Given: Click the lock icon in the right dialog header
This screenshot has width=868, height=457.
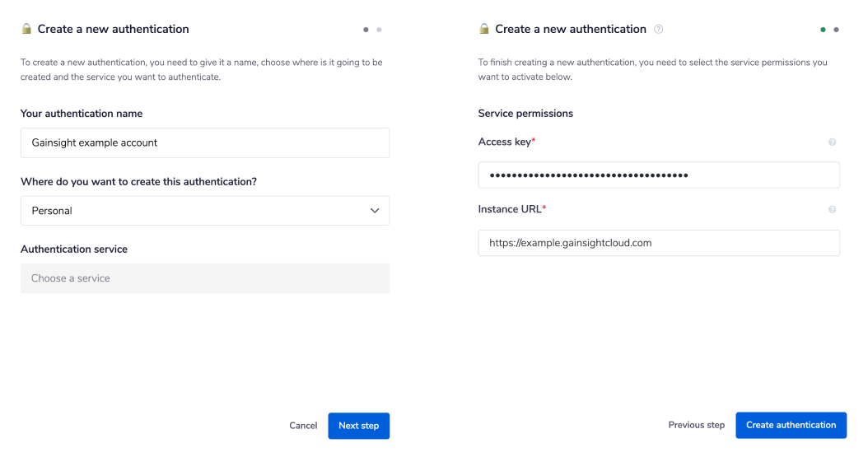Looking at the screenshot, I should (484, 29).
